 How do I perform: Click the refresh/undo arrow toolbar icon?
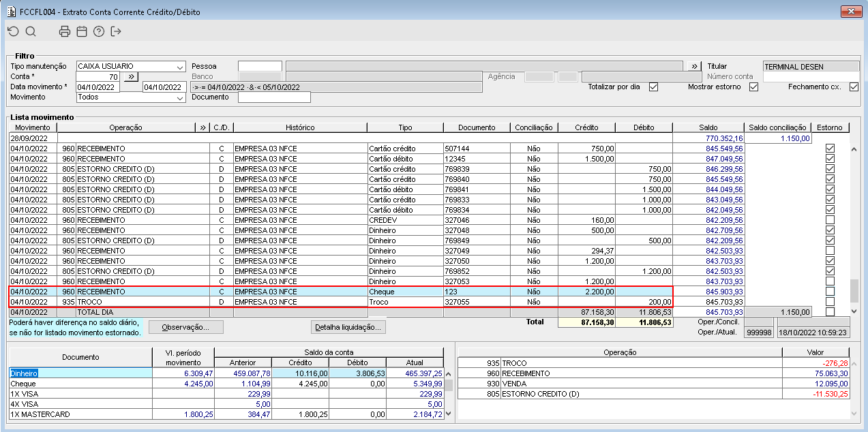pyautogui.click(x=13, y=31)
